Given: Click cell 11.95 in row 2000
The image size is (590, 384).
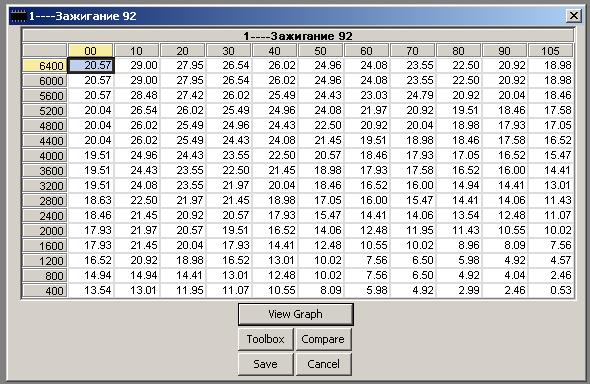Looking at the screenshot, I should pos(412,230).
